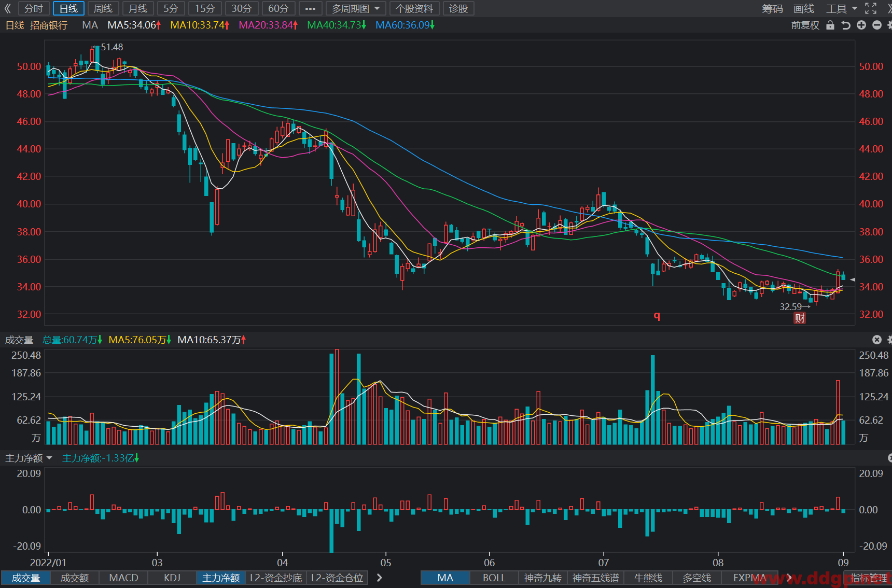892x588 pixels.
Task: Click the red q event marker
Action: click(x=657, y=315)
